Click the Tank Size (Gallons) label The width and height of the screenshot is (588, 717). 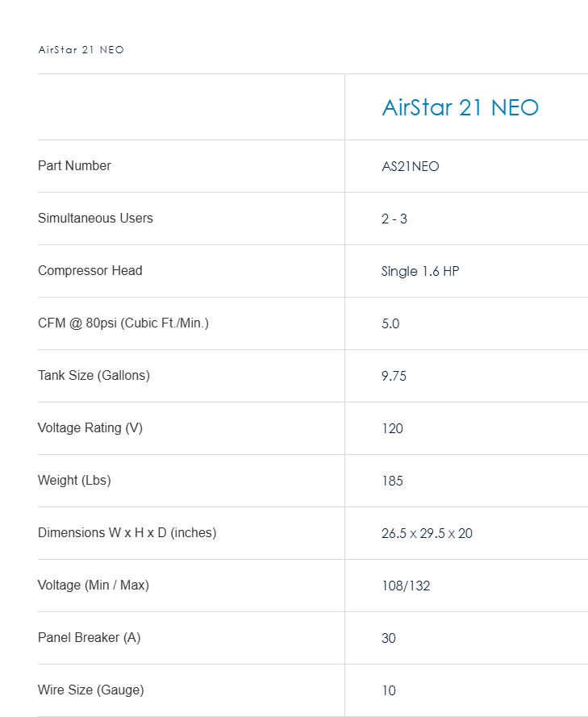tap(94, 375)
